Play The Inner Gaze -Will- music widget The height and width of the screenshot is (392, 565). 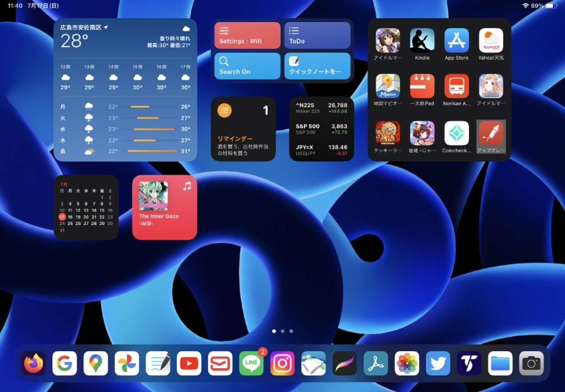(165, 208)
